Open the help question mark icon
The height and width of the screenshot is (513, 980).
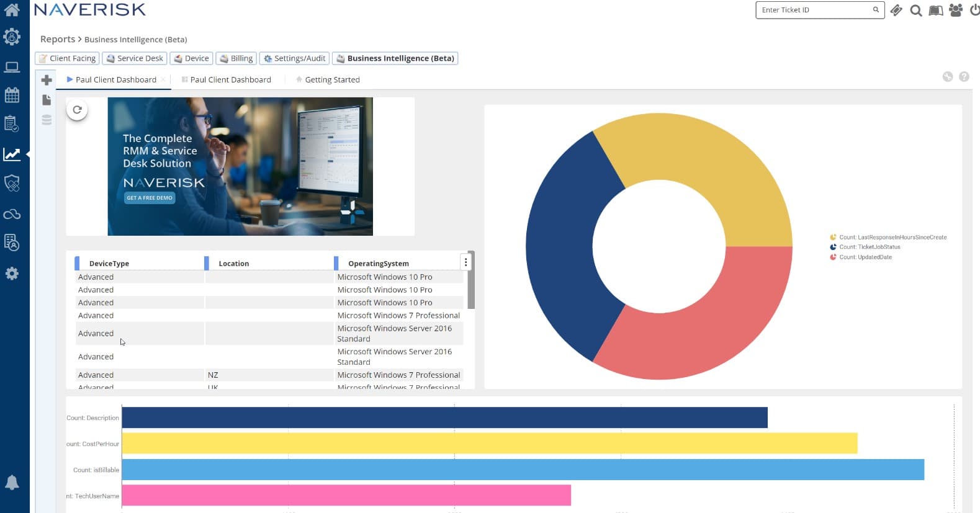coord(964,77)
